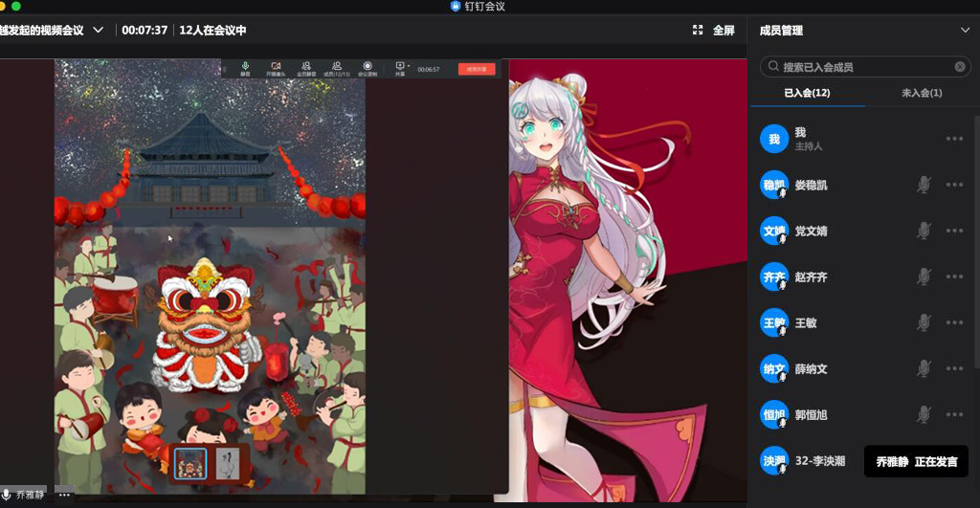980x508 pixels.
Task: Click the screen share icon in toolbar
Action: point(399,66)
